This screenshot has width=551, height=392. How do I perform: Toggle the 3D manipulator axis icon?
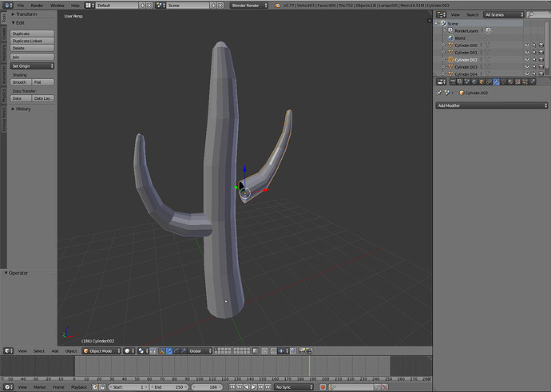coord(162,351)
